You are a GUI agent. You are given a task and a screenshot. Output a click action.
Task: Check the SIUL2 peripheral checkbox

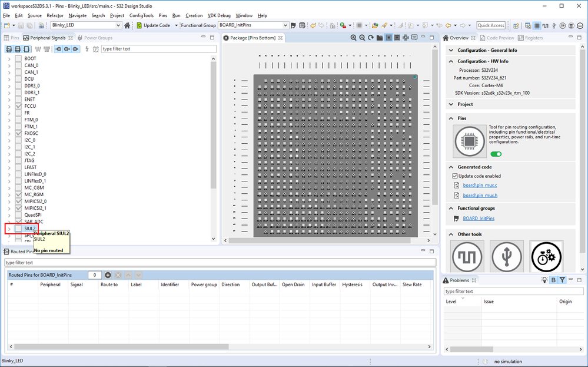pyautogui.click(x=19, y=229)
